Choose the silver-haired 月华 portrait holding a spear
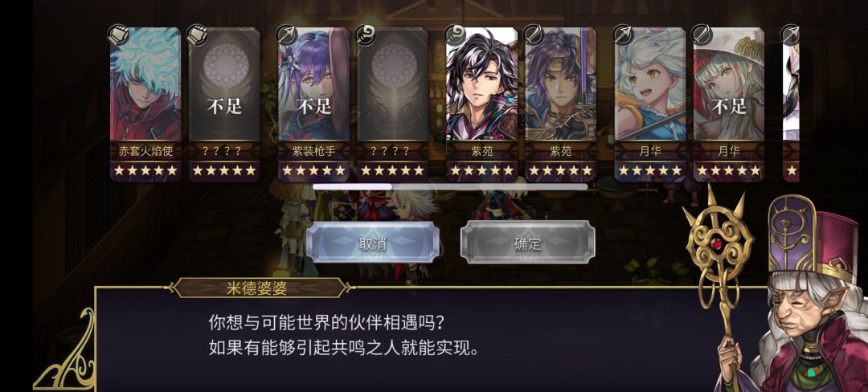This screenshot has height=392, width=868. [x=650, y=84]
